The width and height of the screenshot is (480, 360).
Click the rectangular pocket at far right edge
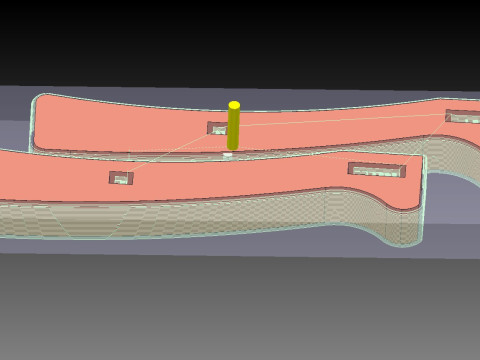pyautogui.click(x=463, y=116)
